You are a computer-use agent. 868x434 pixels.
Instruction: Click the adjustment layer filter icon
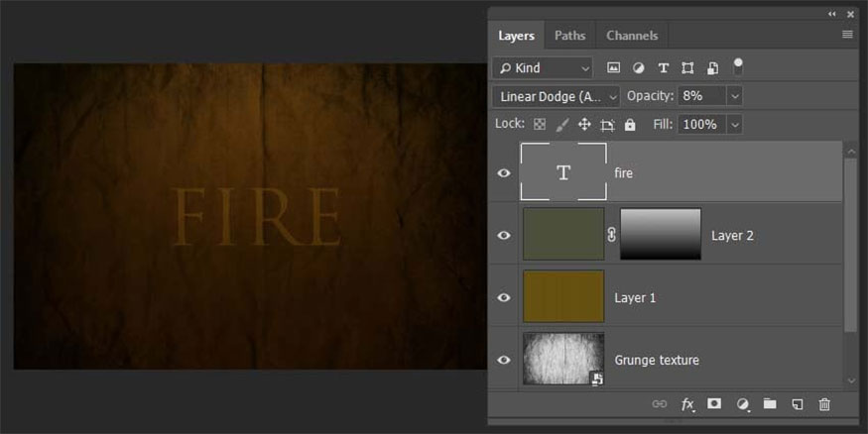(x=638, y=68)
